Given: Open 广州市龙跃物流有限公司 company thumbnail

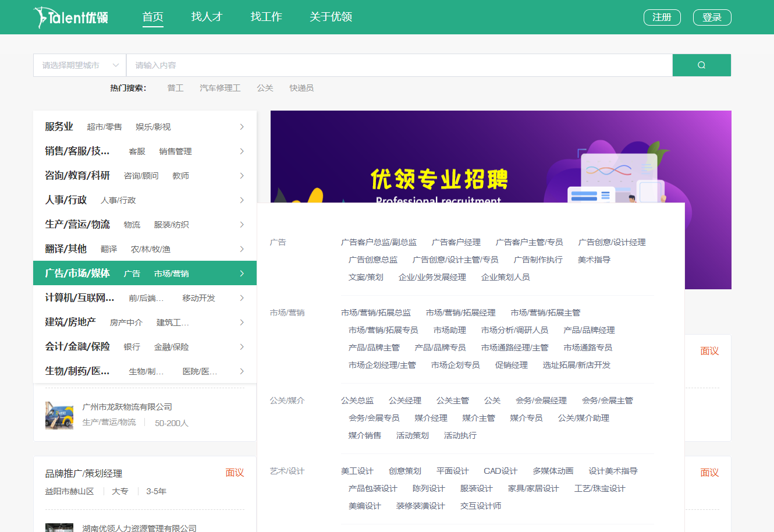Looking at the screenshot, I should point(59,415).
